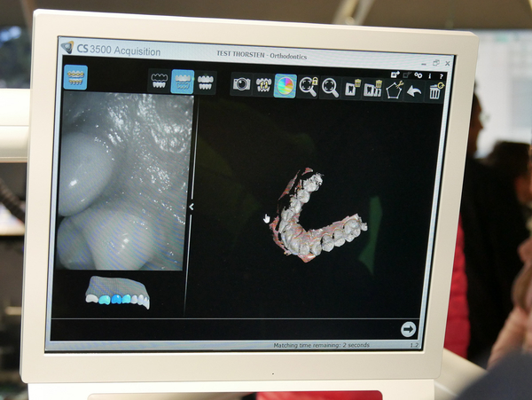The height and width of the screenshot is (400, 532).
Task: Click the help question mark icon
Action: [x=441, y=76]
